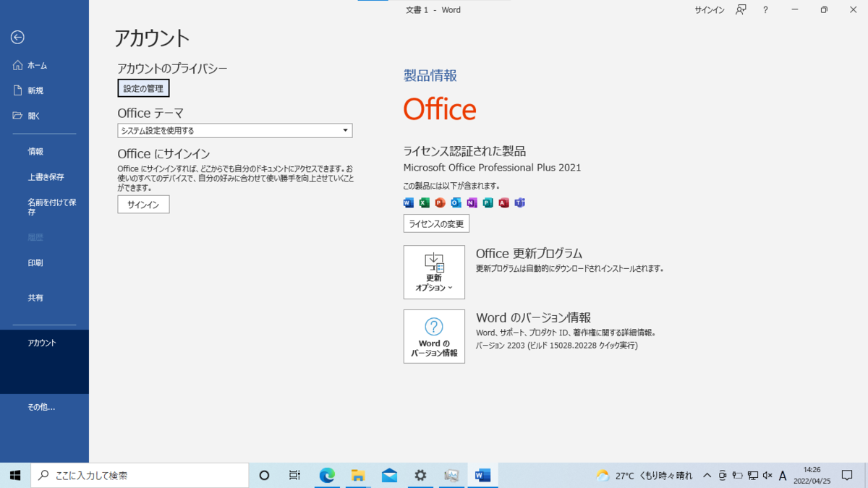Click the battery tray icon
This screenshot has width=868, height=488.
pos(738,475)
